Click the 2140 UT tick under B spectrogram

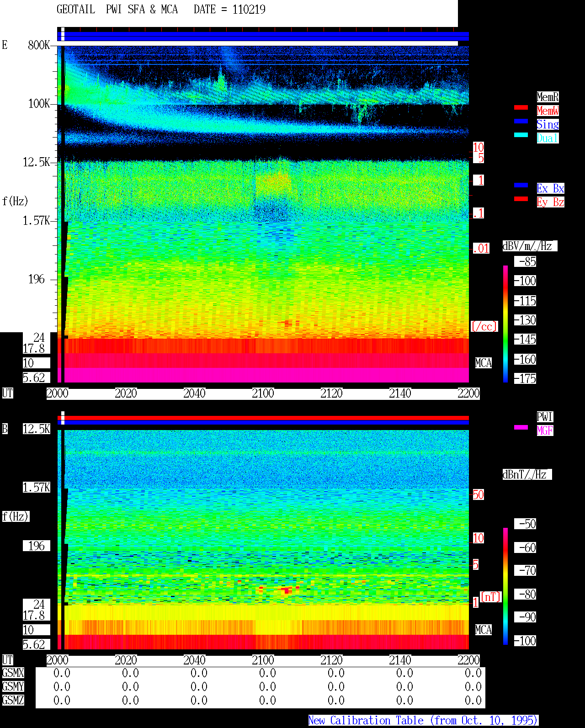click(400, 660)
